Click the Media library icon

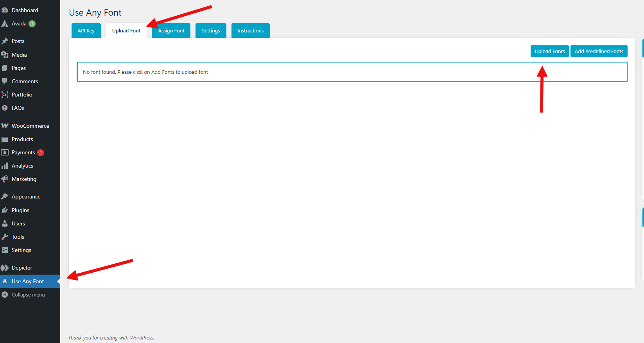coord(5,55)
